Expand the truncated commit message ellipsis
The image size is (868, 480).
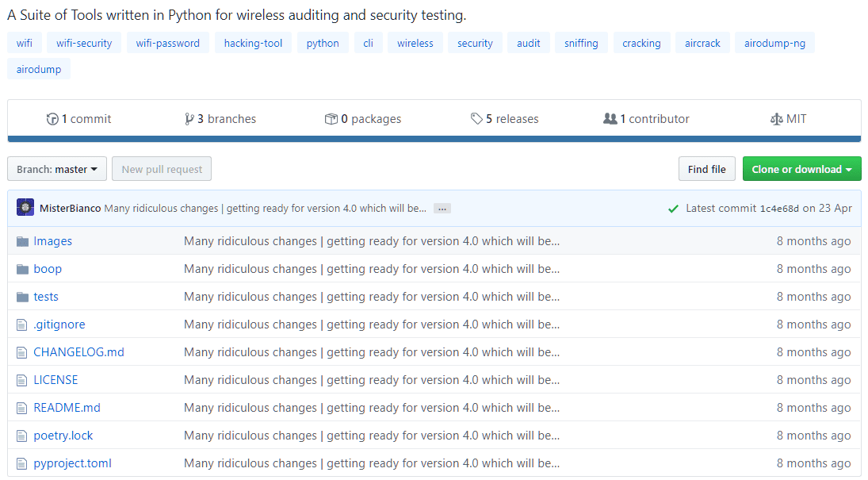click(442, 209)
